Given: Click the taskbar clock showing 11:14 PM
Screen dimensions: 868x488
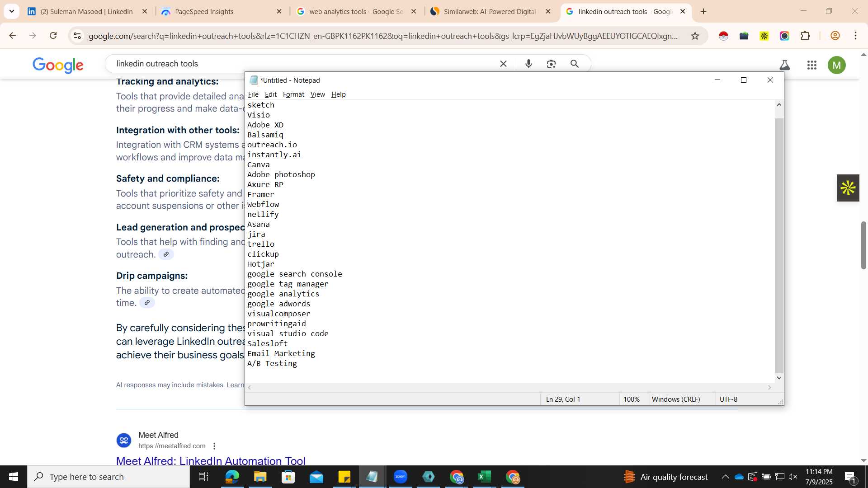Looking at the screenshot, I should tap(819, 477).
